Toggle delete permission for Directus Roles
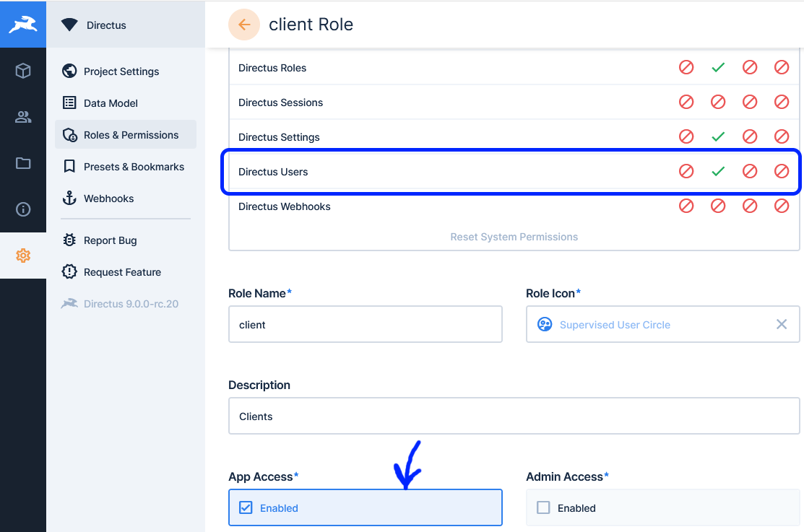Screen dimensions: 804x532 [x=782, y=67]
